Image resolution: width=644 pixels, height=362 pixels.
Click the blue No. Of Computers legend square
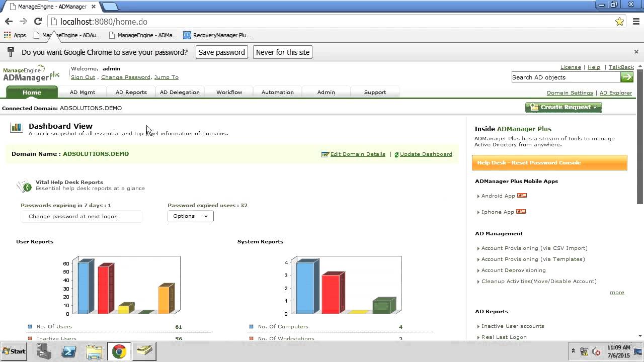tap(251, 327)
